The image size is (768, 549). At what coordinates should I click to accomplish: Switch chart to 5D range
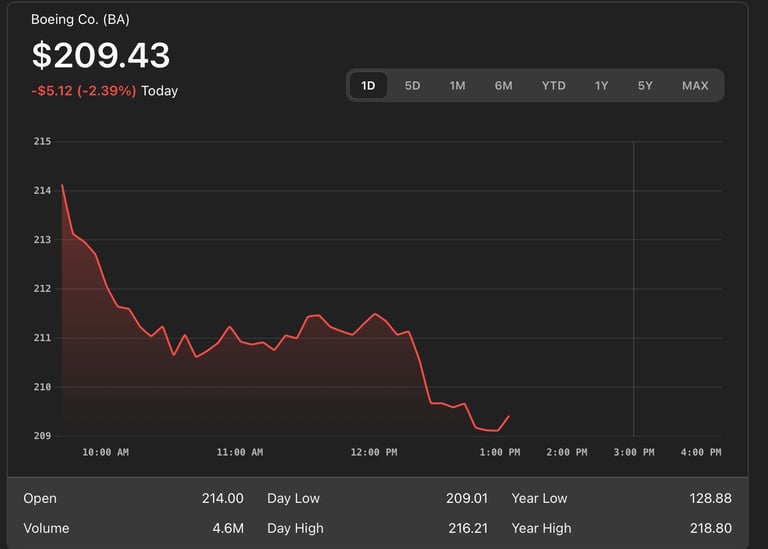point(412,86)
